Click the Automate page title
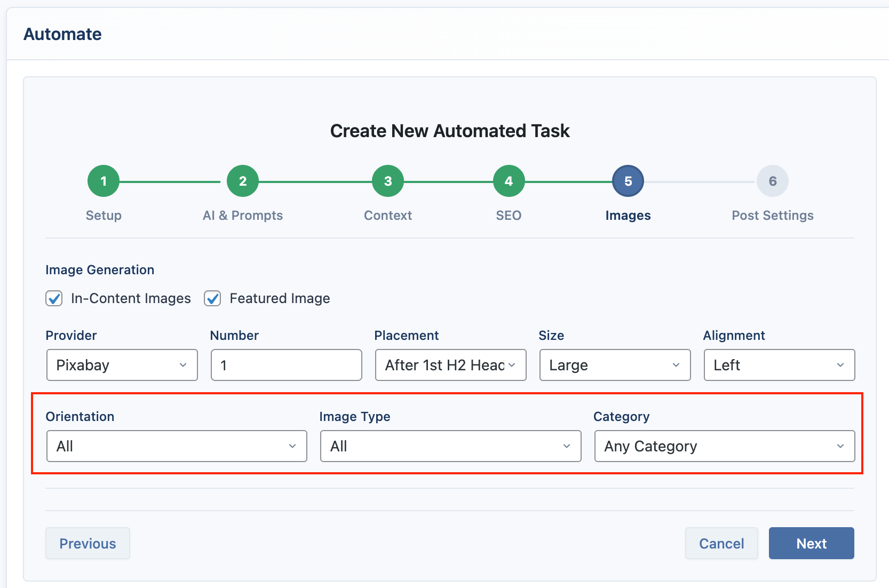The width and height of the screenshot is (889, 588). (62, 34)
